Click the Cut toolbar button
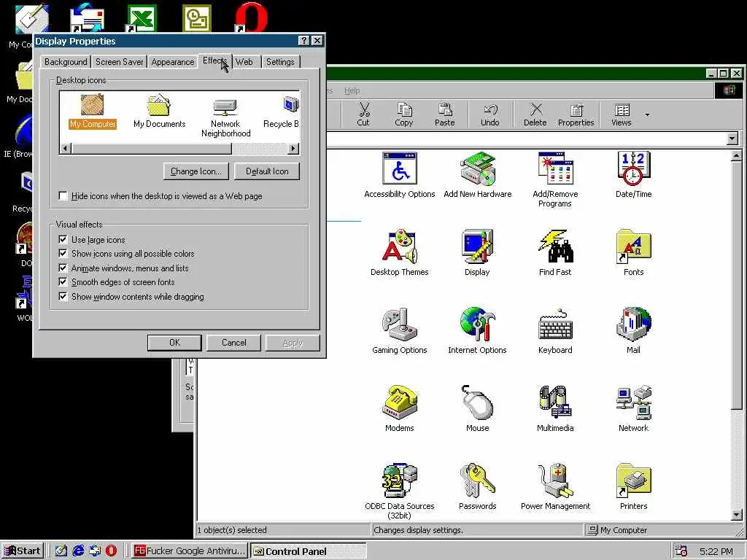Viewport: 747px width, 560px height. tap(363, 114)
